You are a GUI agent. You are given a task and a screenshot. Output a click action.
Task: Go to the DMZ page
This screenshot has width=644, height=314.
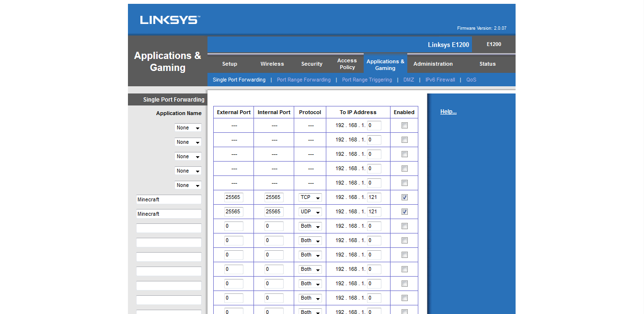[x=409, y=80]
